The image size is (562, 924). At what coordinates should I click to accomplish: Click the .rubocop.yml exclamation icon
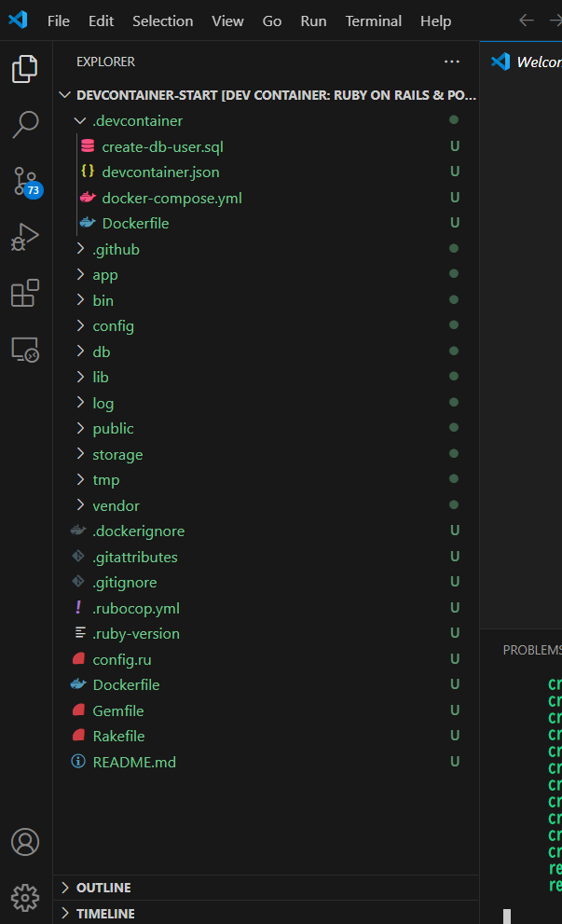point(78,607)
